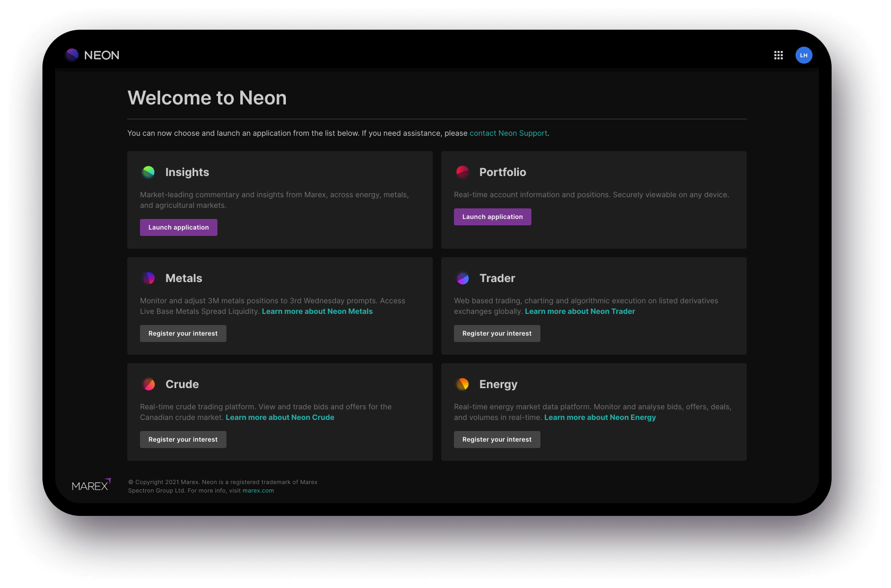Click the Insights description about market-leading commentary

pyautogui.click(x=274, y=200)
